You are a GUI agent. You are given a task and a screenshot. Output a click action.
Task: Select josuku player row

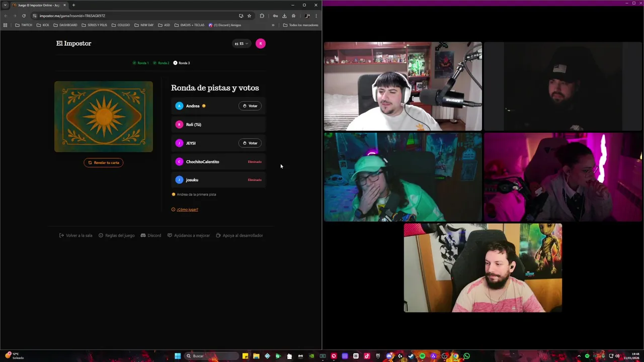218,180
